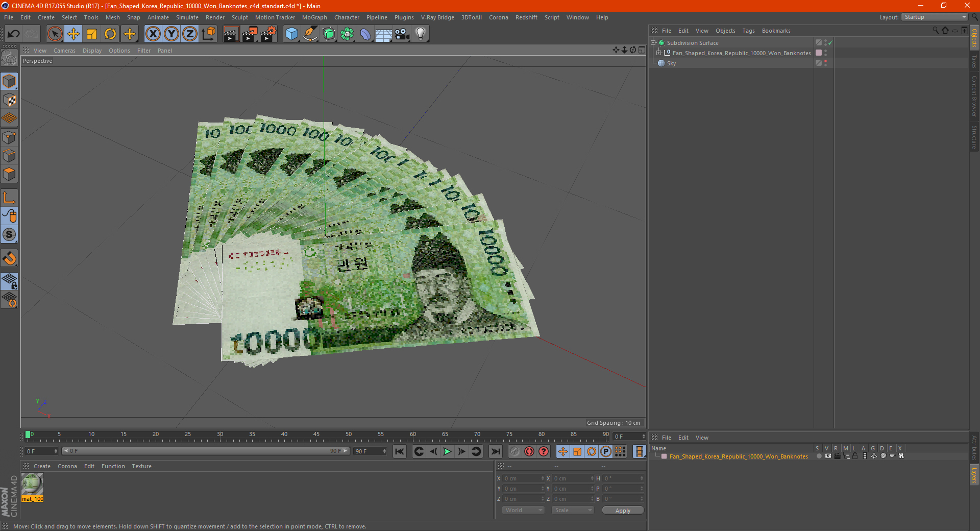Viewport: 980px width, 531px height.
Task: Click the Apply button
Action: click(623, 511)
